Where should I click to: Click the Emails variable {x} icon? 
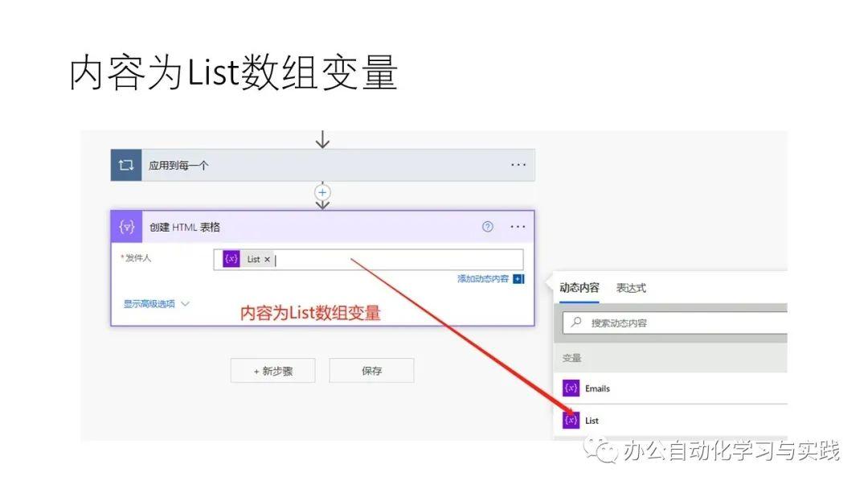571,388
